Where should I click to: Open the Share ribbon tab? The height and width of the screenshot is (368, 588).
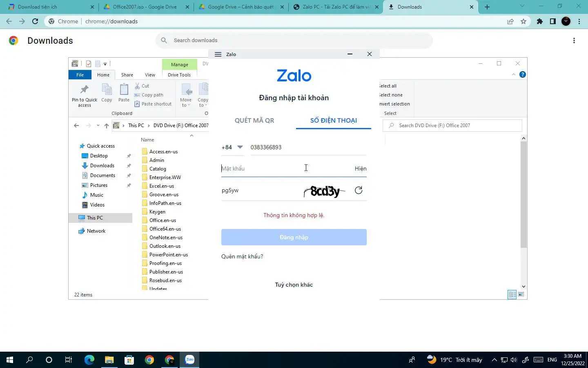tap(127, 75)
